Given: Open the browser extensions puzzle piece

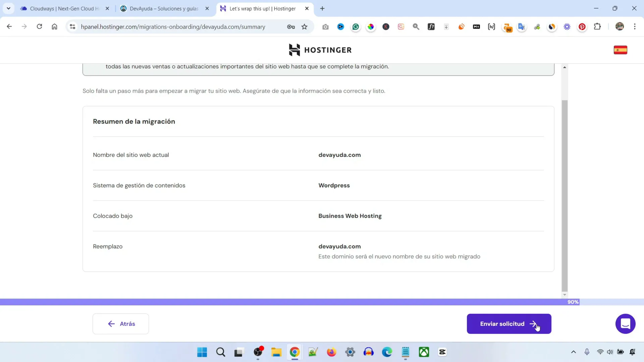Looking at the screenshot, I should click(x=597, y=27).
